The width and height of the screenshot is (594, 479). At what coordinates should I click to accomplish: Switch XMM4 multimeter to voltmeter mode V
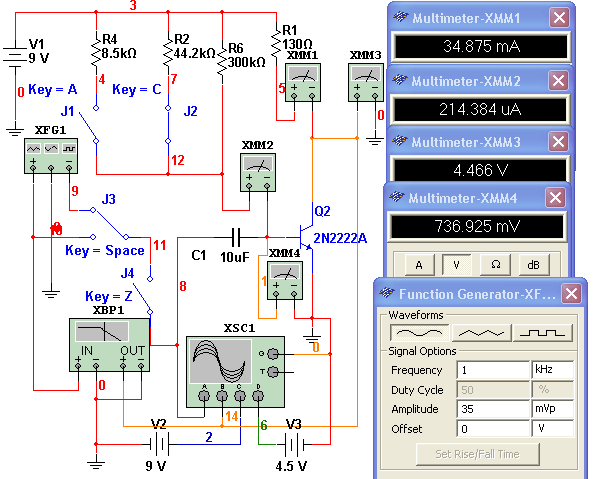456,265
